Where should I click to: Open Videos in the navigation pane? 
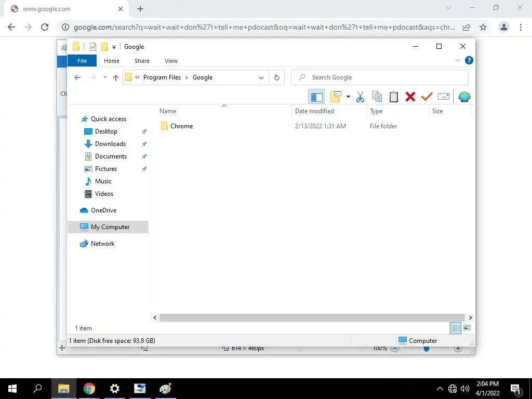104,194
